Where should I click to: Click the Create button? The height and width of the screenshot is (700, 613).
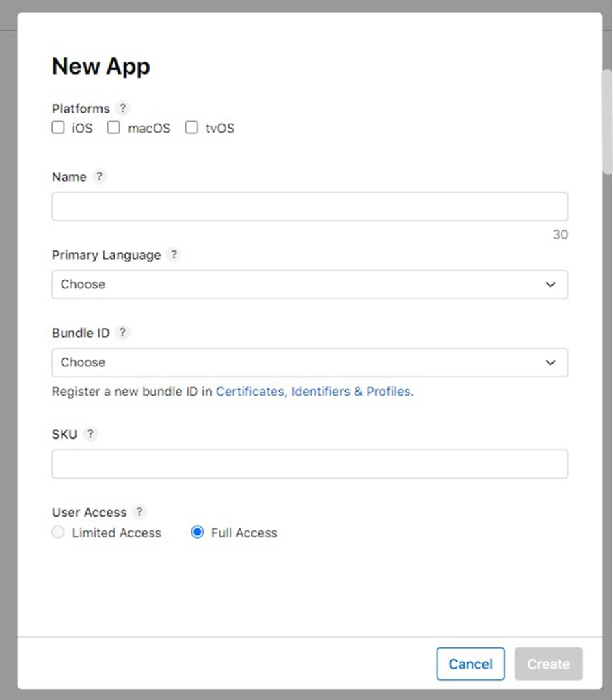[x=548, y=664]
